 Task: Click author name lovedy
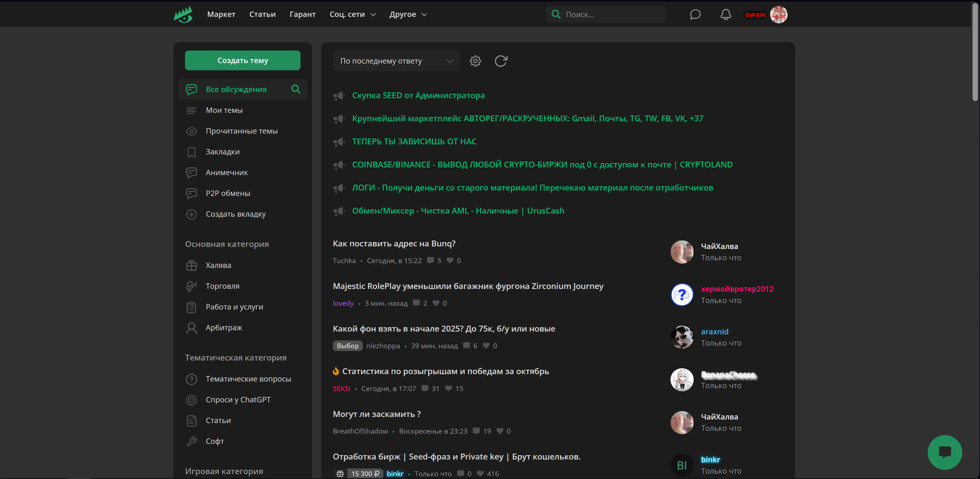pos(343,303)
